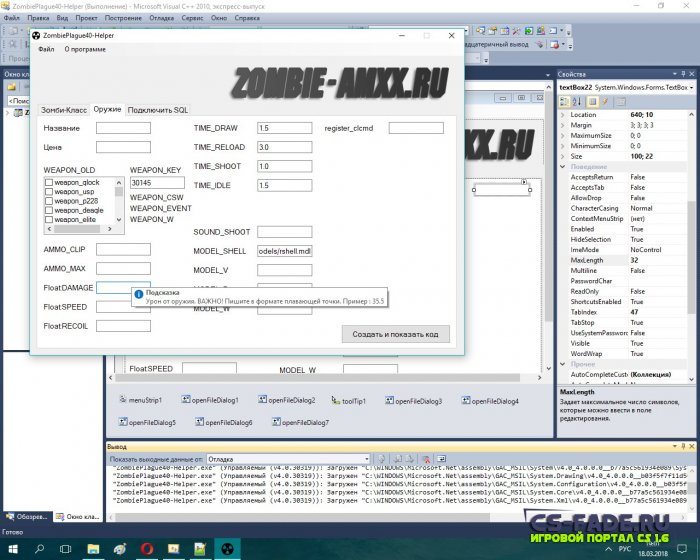The width and height of the screenshot is (700, 560).
Task: Select openFileDialog4 component in designer tray
Action: [490, 401]
